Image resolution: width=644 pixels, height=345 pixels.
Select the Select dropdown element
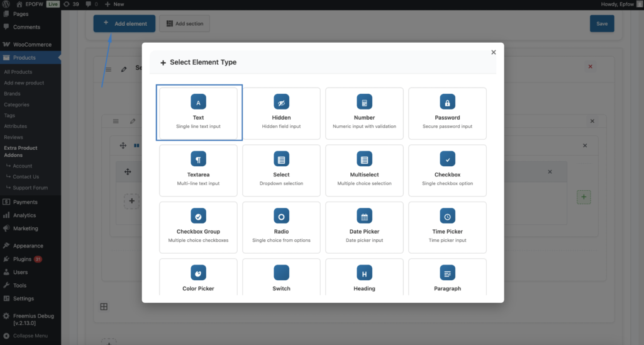pos(281,169)
